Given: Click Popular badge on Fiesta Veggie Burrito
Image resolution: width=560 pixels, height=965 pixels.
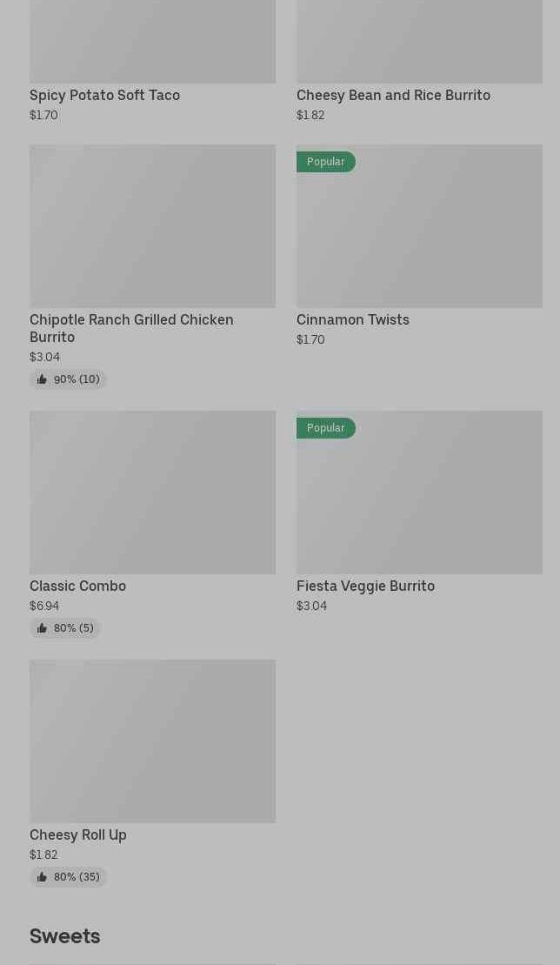Looking at the screenshot, I should click(x=325, y=428).
